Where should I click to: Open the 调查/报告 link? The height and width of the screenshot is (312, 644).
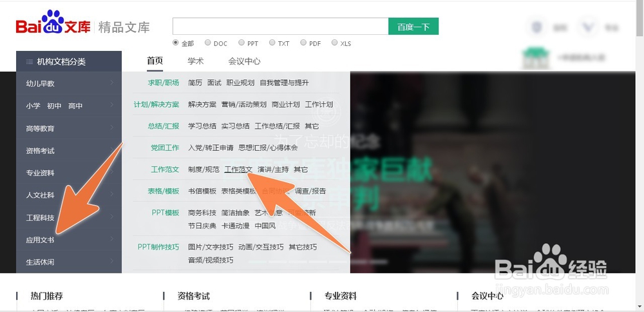310,191
